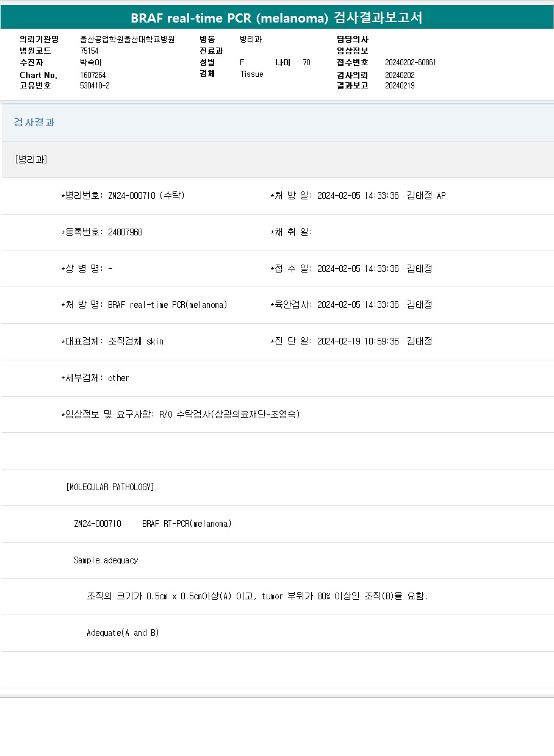Click the reception number 20240202-60861
554x756 pixels.
tap(411, 63)
